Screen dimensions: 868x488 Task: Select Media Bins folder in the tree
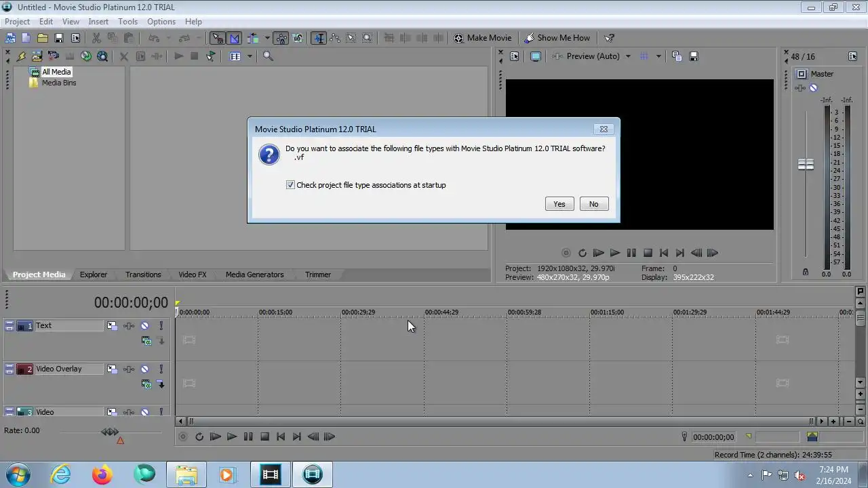[59, 83]
